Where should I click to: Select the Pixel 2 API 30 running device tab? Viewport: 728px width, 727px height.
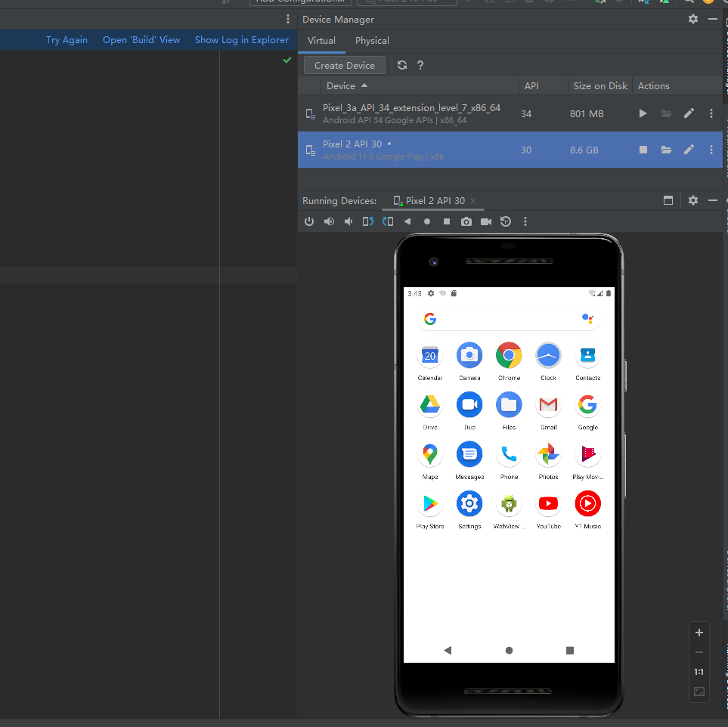pyautogui.click(x=433, y=200)
